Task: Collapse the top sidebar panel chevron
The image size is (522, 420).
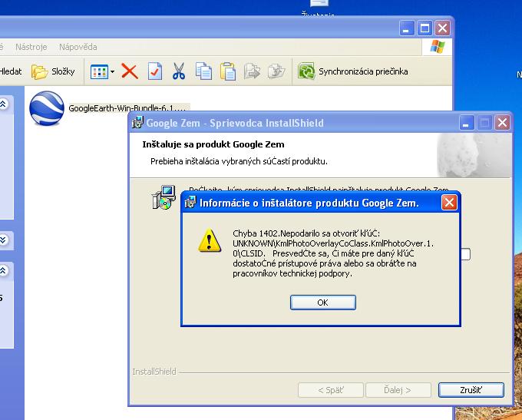Action: point(2,104)
